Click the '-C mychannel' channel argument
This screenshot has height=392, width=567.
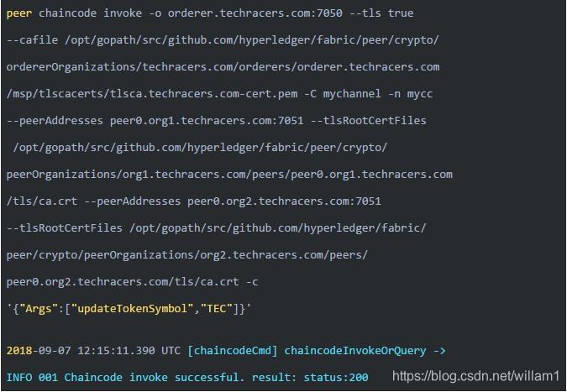[x=343, y=94]
